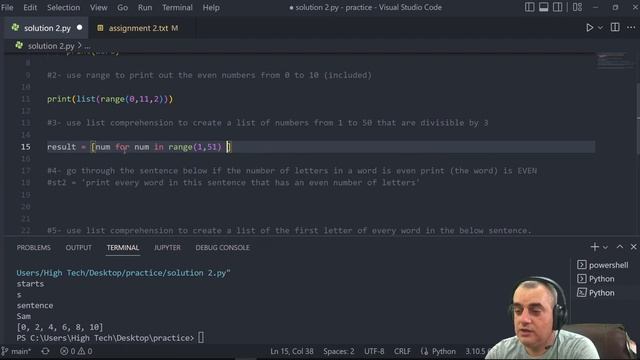Open the File menu
This screenshot has width=640, height=360.
coord(7,7)
